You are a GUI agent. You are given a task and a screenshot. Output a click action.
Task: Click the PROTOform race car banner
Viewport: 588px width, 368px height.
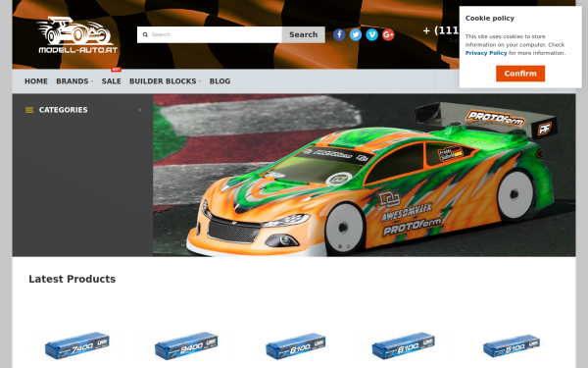[365, 175]
